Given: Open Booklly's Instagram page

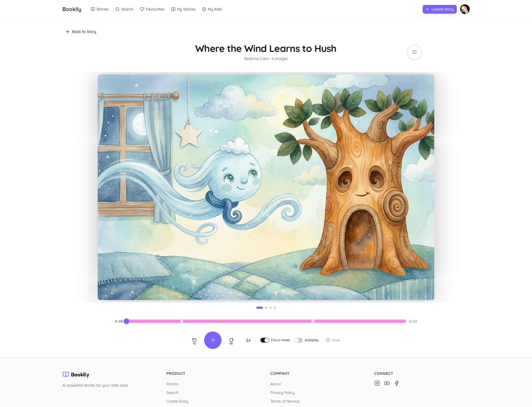Looking at the screenshot, I should coord(377,383).
